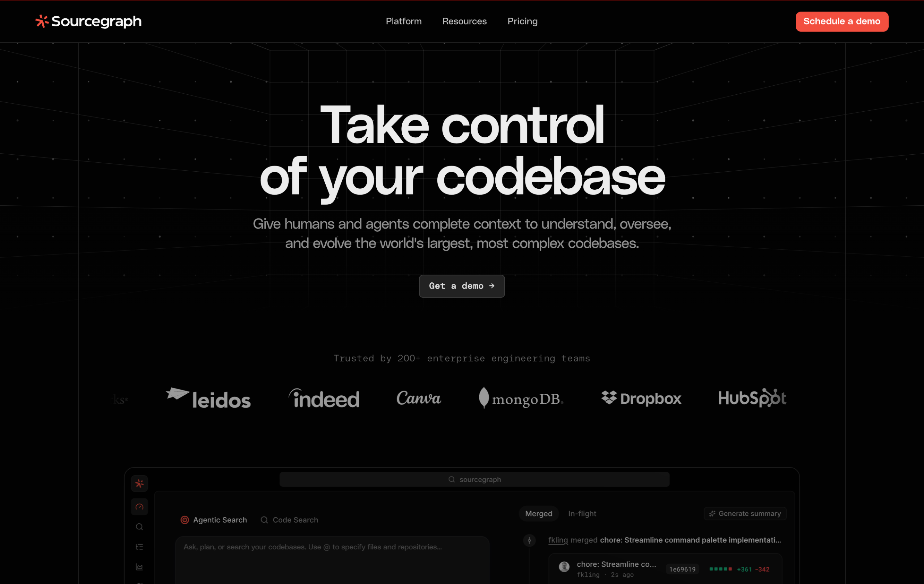Click the Sourcegraph icon in app sidebar
Viewport: 924px width, 584px height.
(x=139, y=484)
